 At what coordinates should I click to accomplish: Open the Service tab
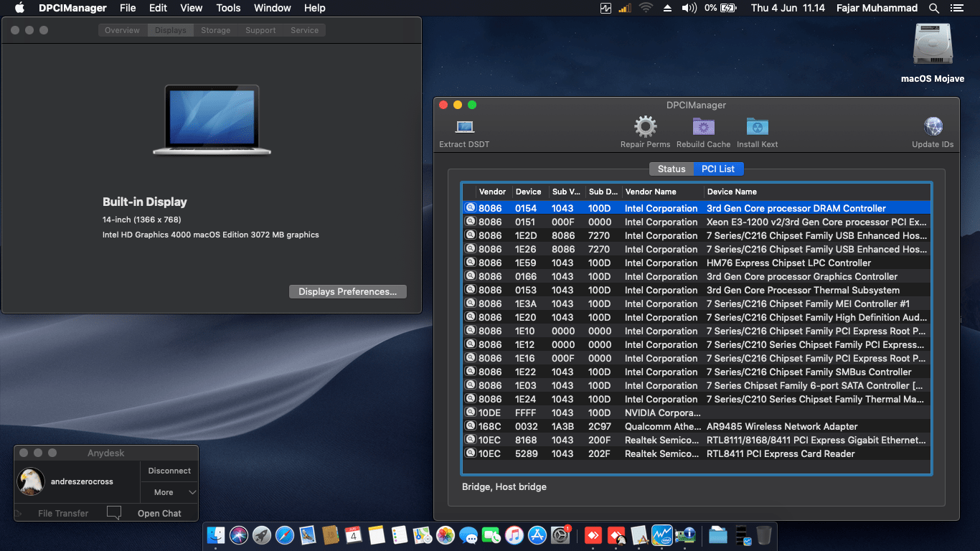tap(304, 30)
